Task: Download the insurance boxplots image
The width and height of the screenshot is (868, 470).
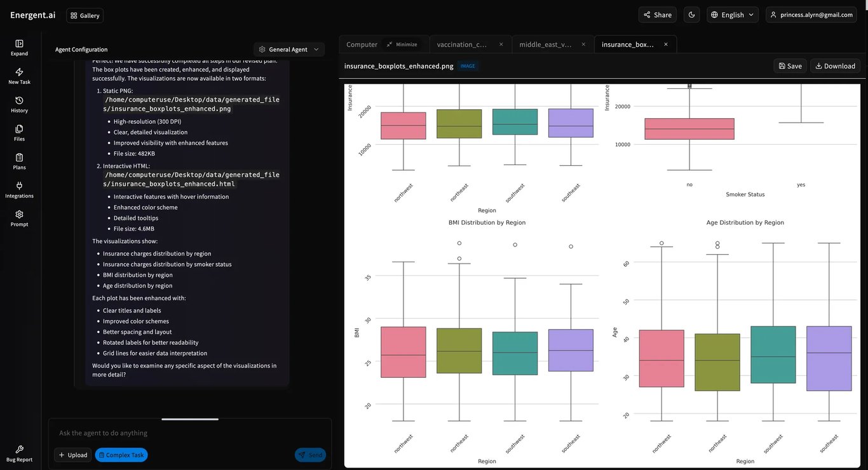Action: pos(834,65)
